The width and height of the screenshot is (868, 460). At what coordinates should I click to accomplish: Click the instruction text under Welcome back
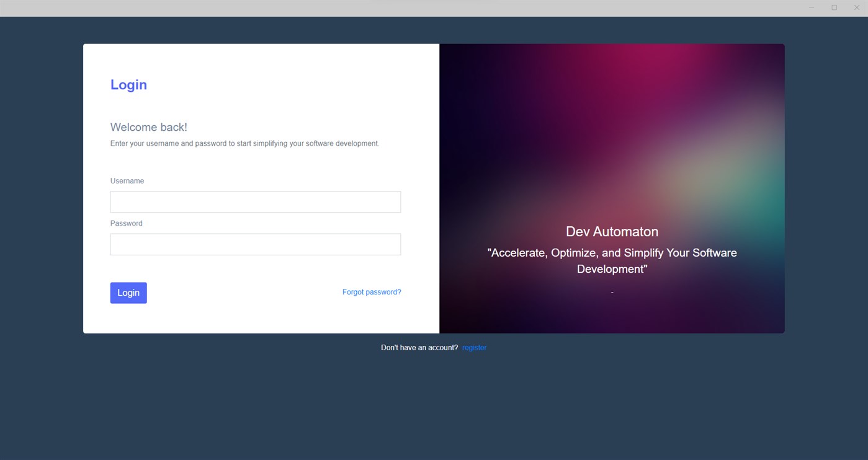244,143
